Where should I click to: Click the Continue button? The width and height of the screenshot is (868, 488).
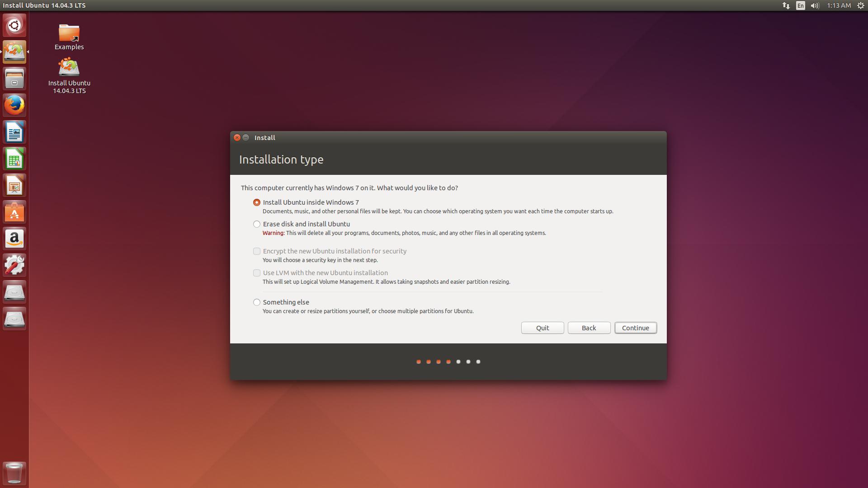click(x=636, y=328)
